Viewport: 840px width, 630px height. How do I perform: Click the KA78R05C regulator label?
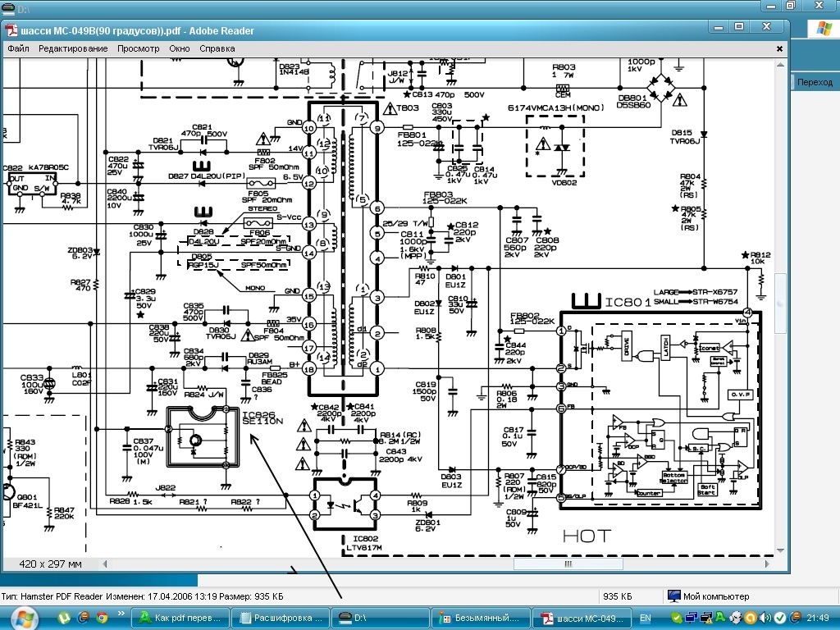(x=49, y=167)
